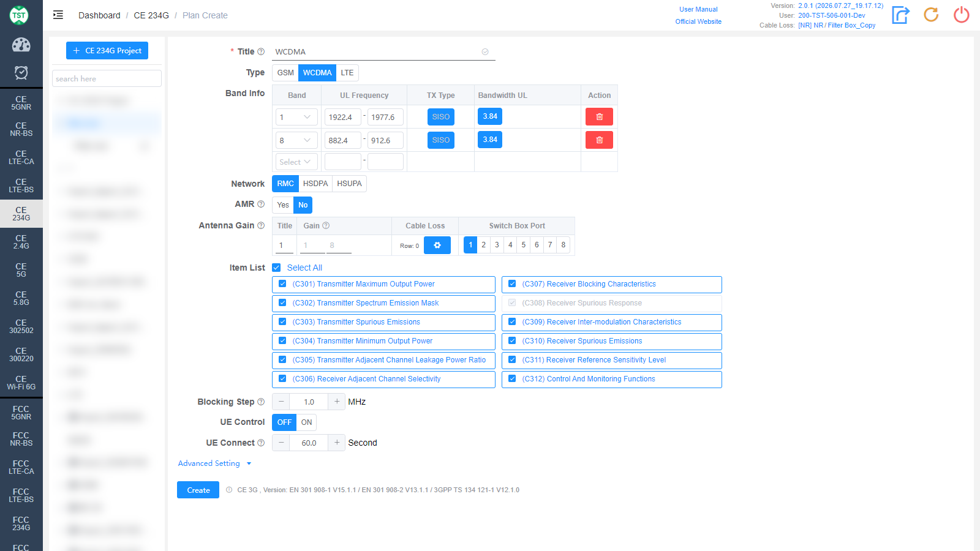
Task: Turn UE Control ON
Action: pos(306,422)
